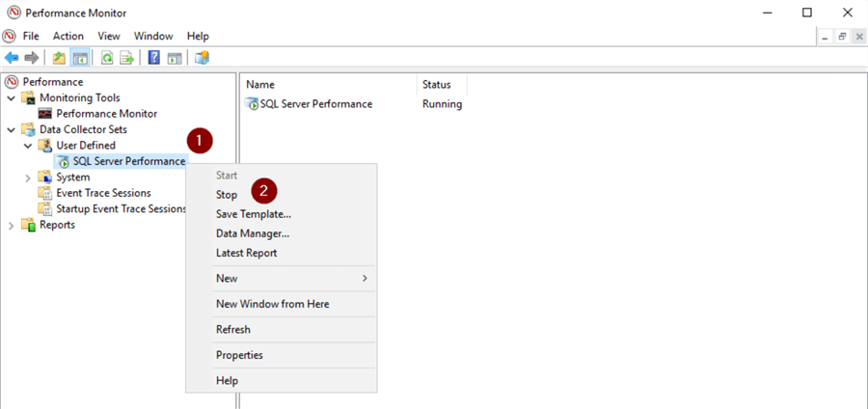This screenshot has width=868, height=409.
Task: Select the Data Collector Sets label
Action: [83, 129]
